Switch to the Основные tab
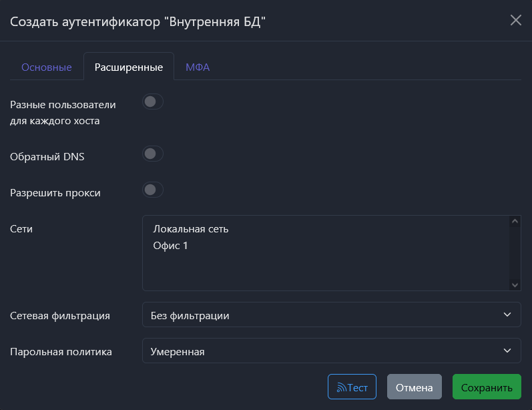Viewport: 532px width, 410px height. (47, 67)
